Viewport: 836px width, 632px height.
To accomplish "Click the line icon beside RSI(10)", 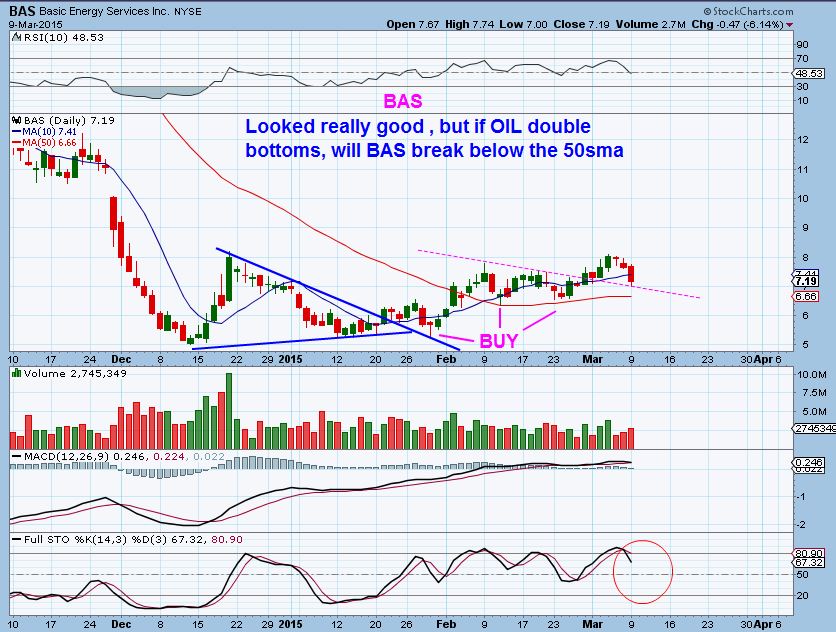I will (17, 38).
